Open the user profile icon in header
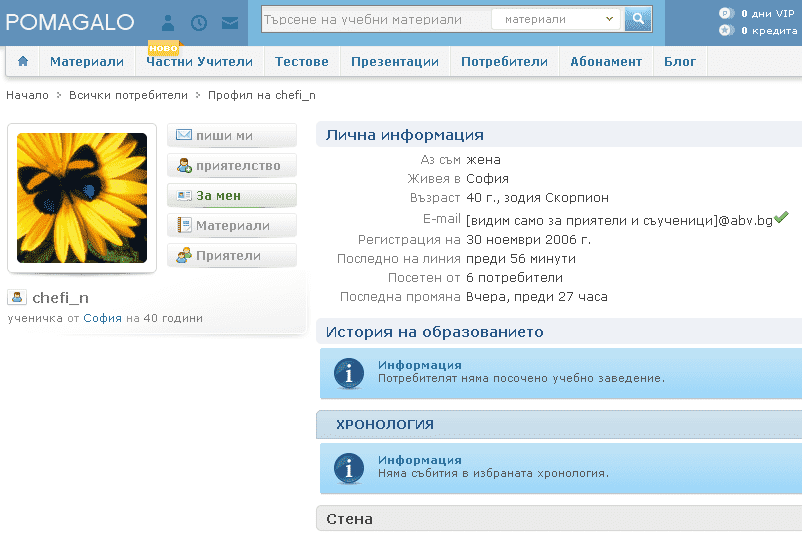This screenshot has height=533, width=802. [x=168, y=23]
